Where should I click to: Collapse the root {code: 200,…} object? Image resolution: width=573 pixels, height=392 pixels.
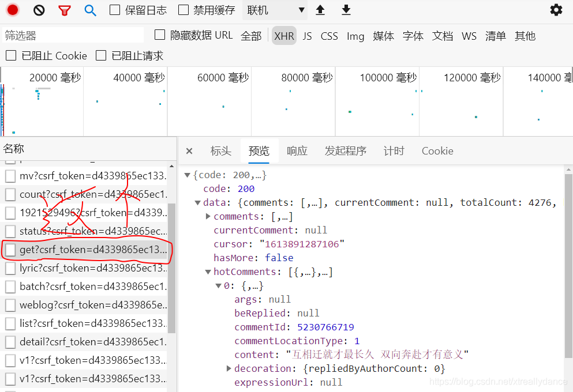pos(187,175)
